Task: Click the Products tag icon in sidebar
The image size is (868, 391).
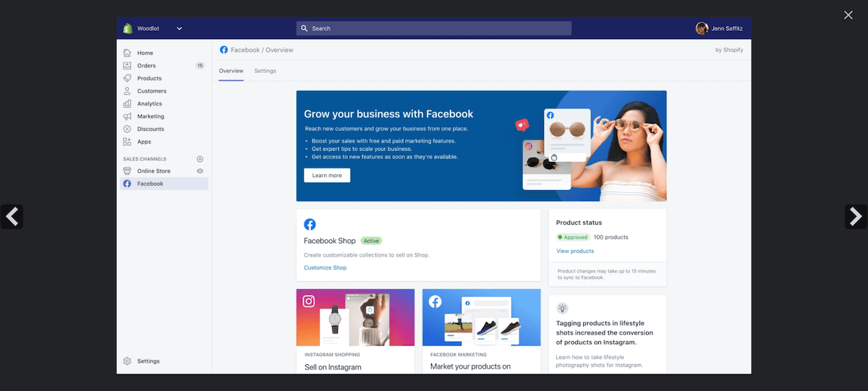Action: (x=127, y=78)
